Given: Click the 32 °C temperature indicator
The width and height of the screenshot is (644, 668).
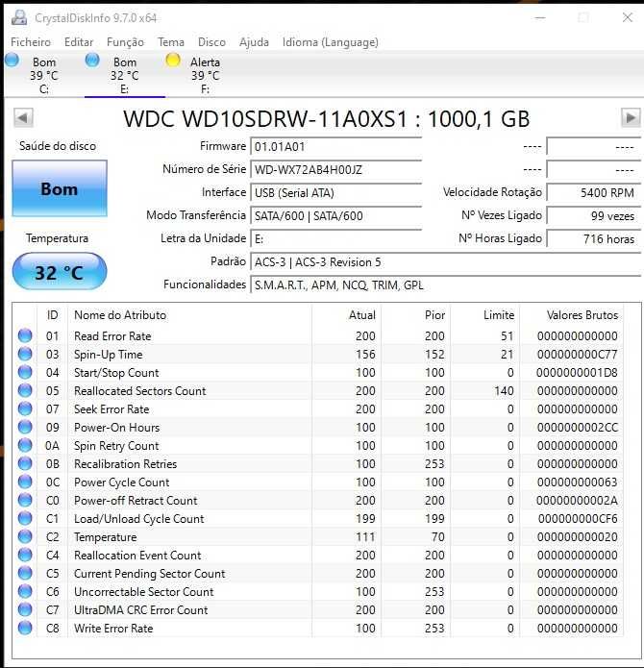Looking at the screenshot, I should [60, 272].
